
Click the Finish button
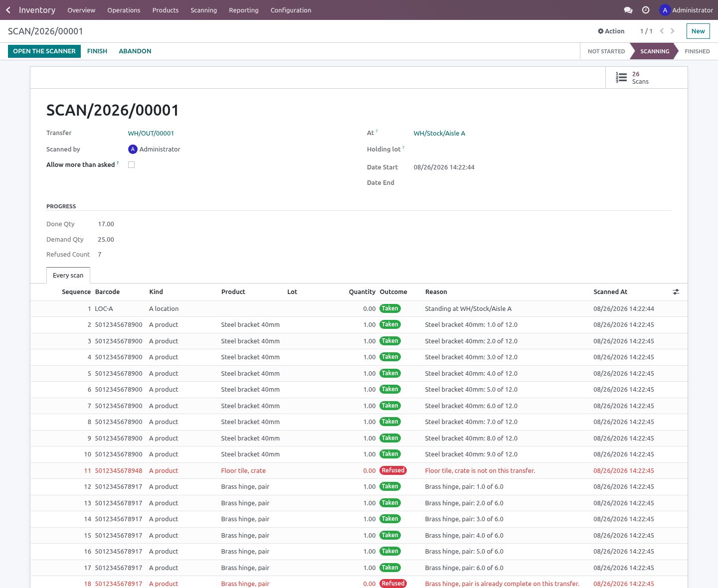97,51
